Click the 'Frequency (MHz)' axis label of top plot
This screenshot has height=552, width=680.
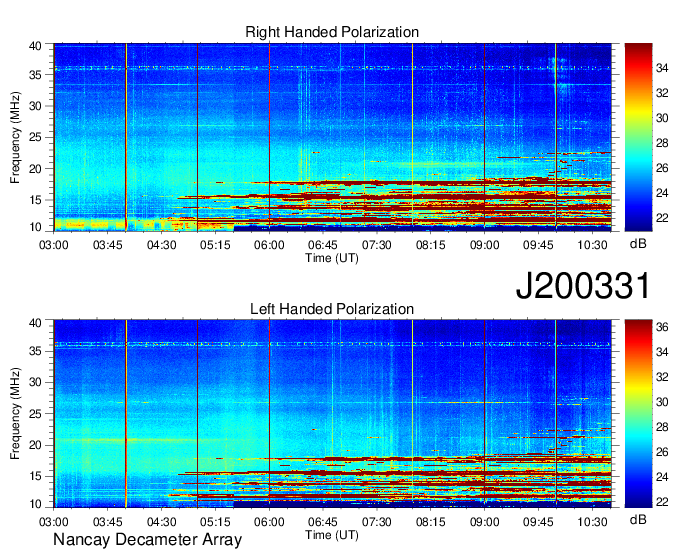point(15,137)
